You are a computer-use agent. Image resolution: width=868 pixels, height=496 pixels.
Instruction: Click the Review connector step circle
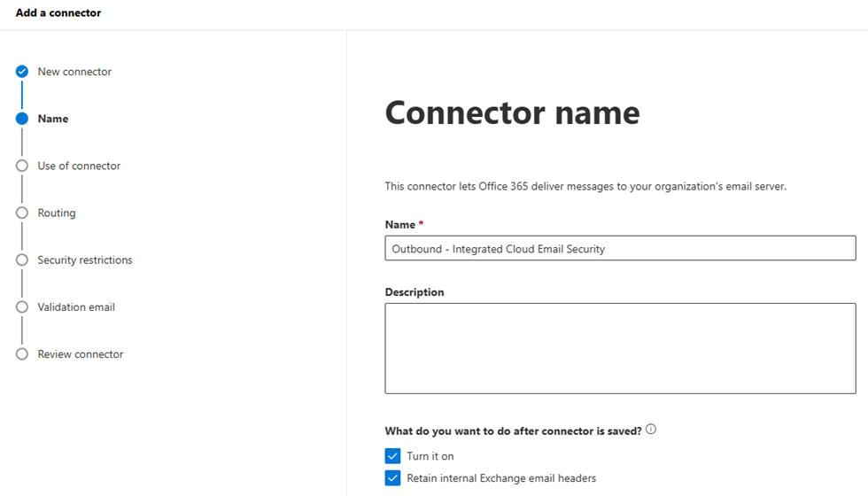[x=22, y=354]
